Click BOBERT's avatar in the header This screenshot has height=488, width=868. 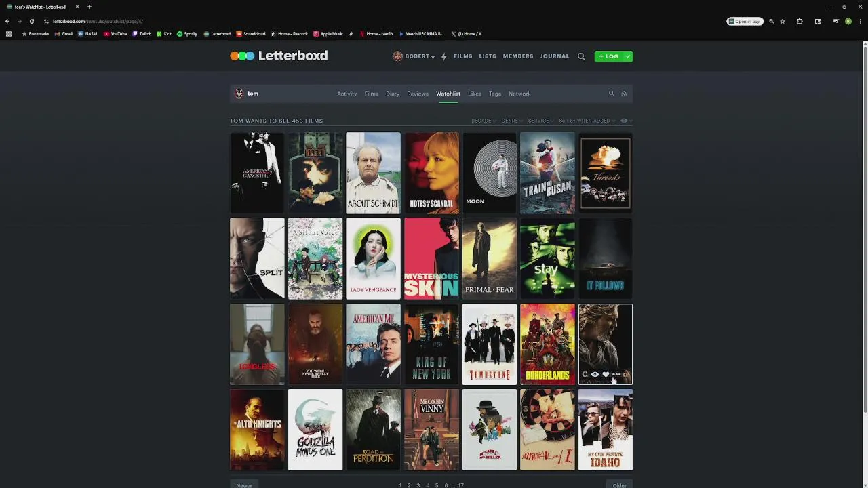(397, 56)
